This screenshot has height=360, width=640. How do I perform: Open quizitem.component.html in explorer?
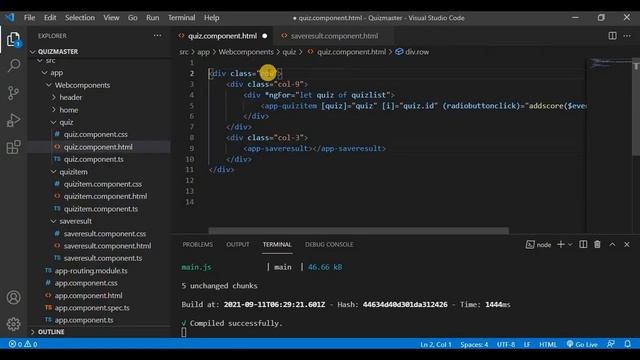(x=105, y=196)
